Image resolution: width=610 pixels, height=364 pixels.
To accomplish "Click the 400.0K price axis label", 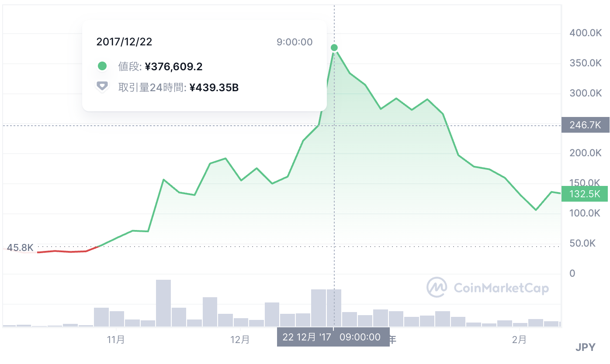I will pyautogui.click(x=586, y=33).
